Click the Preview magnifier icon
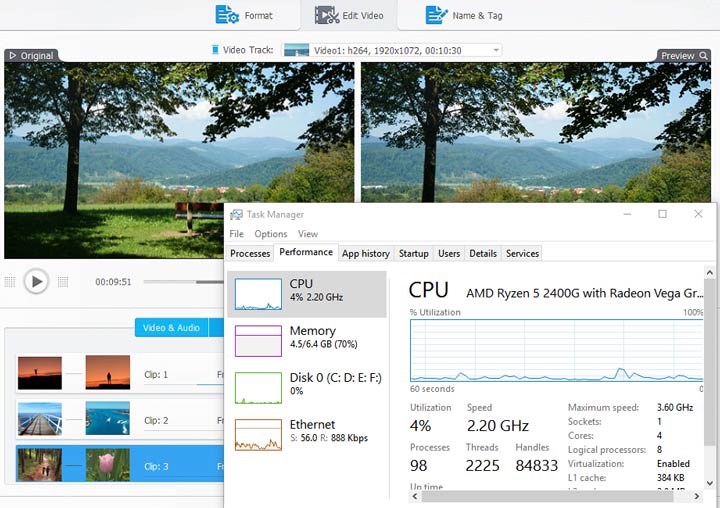The image size is (720, 508). 703,56
